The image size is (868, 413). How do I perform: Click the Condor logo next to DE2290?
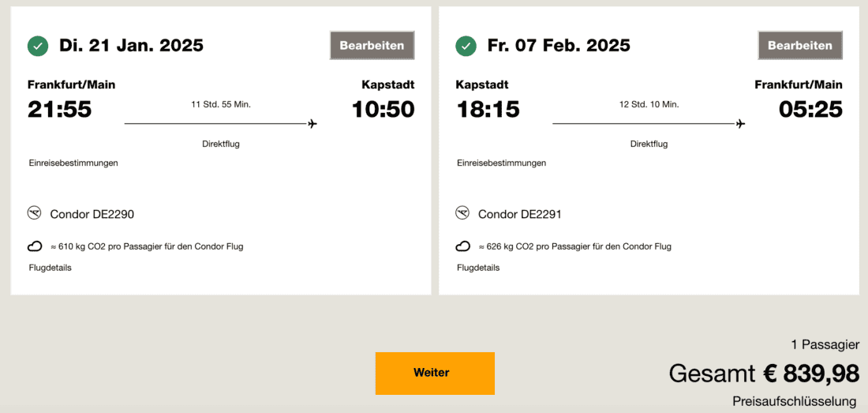tap(35, 213)
